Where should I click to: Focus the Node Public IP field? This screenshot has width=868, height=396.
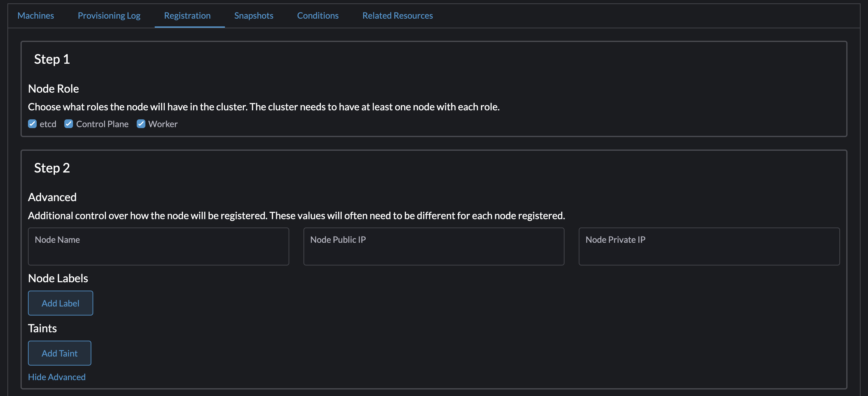point(434,246)
